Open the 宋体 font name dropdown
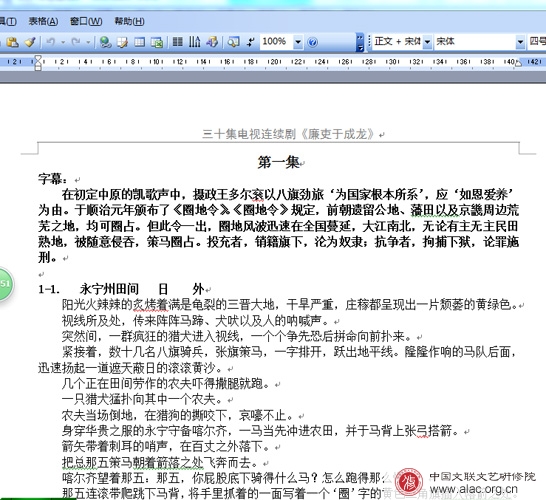 [x=520, y=42]
